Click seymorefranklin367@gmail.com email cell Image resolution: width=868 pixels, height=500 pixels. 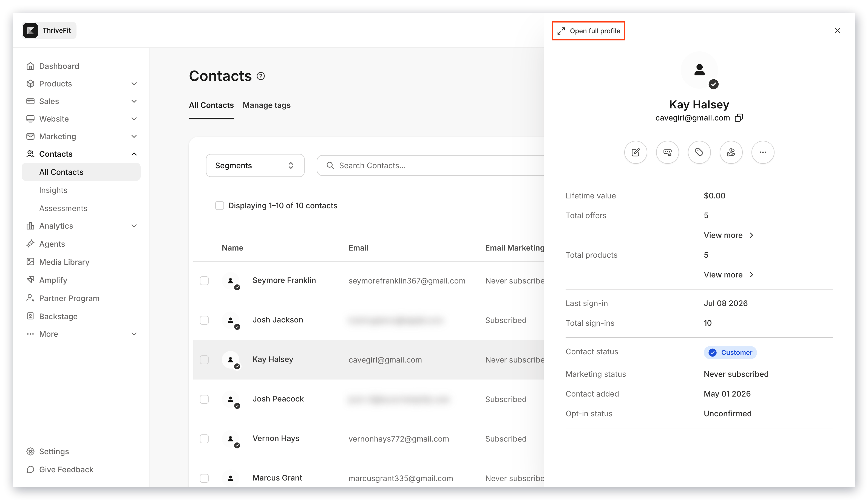coord(407,281)
